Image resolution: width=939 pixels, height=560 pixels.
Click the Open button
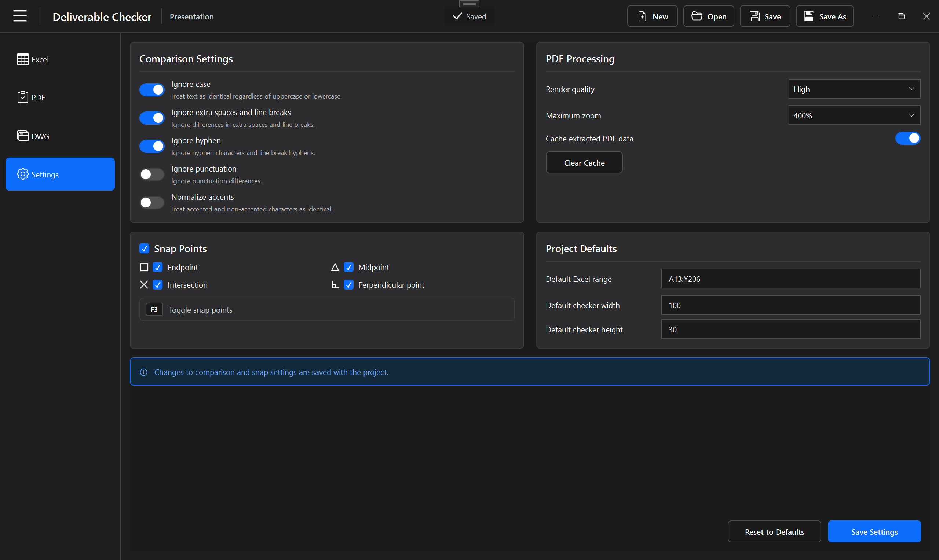tap(708, 16)
